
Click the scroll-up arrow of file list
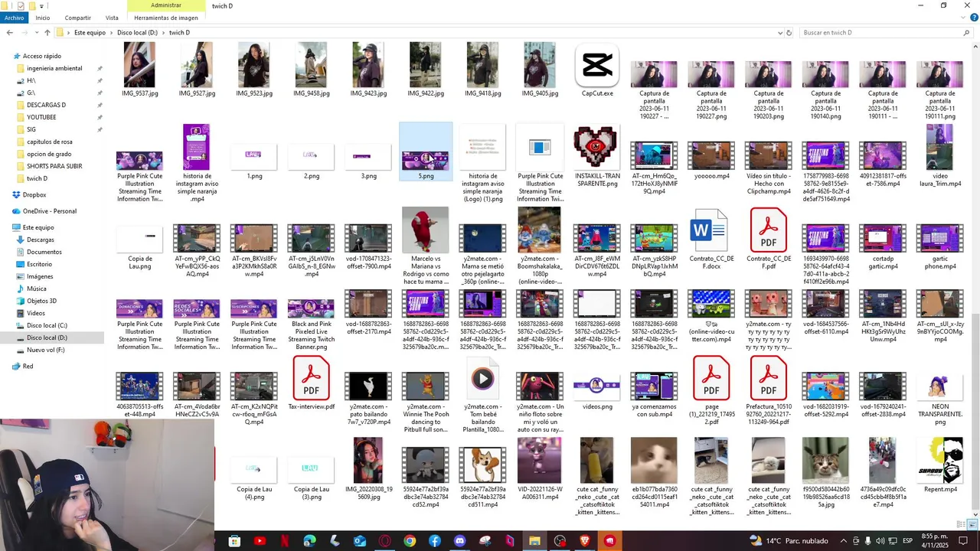(x=975, y=45)
